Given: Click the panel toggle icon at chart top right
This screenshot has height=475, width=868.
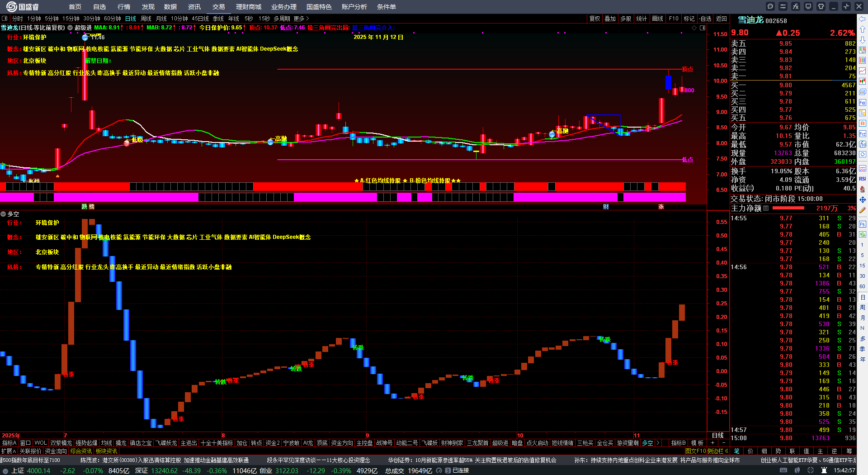Looking at the screenshot, I should [x=703, y=28].
